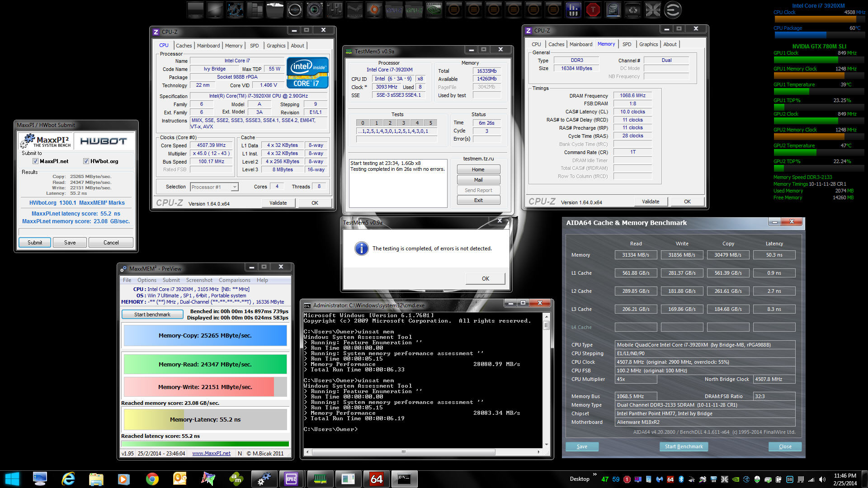The width and height of the screenshot is (868, 488).
Task: Open the Steam icon in the top dock
Action: [354, 10]
